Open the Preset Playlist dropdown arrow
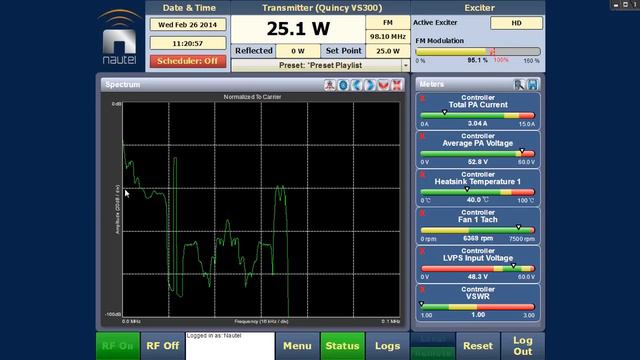Screen dimensions: 640x360 405,65
